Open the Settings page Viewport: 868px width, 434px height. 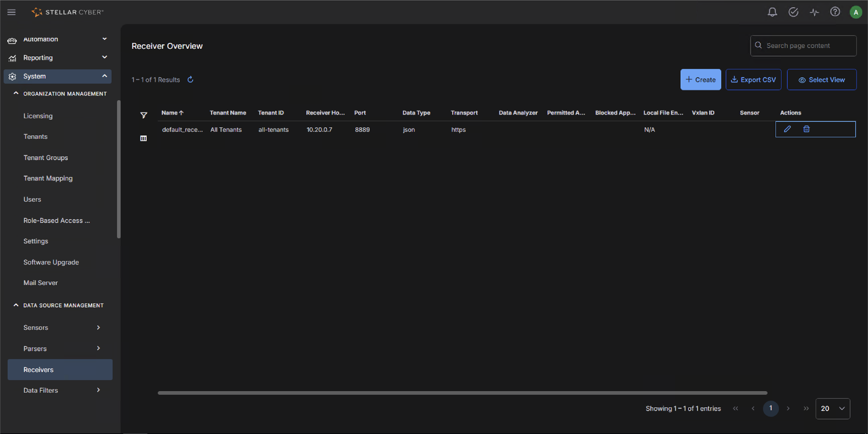click(x=36, y=241)
